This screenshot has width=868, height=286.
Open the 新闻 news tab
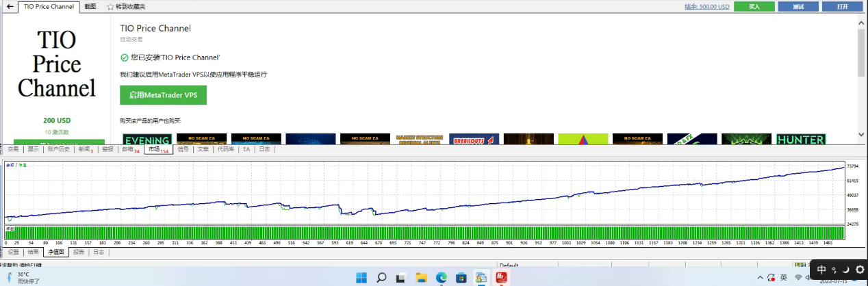click(85, 149)
